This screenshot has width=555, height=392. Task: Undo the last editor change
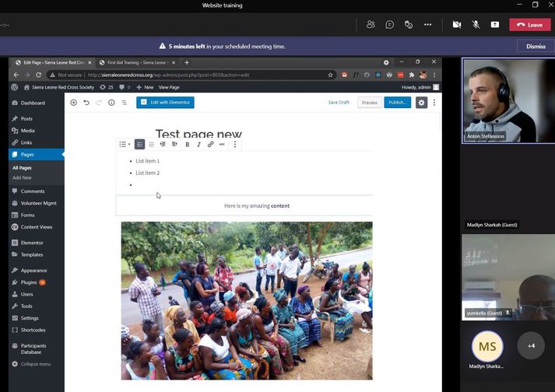click(x=86, y=103)
